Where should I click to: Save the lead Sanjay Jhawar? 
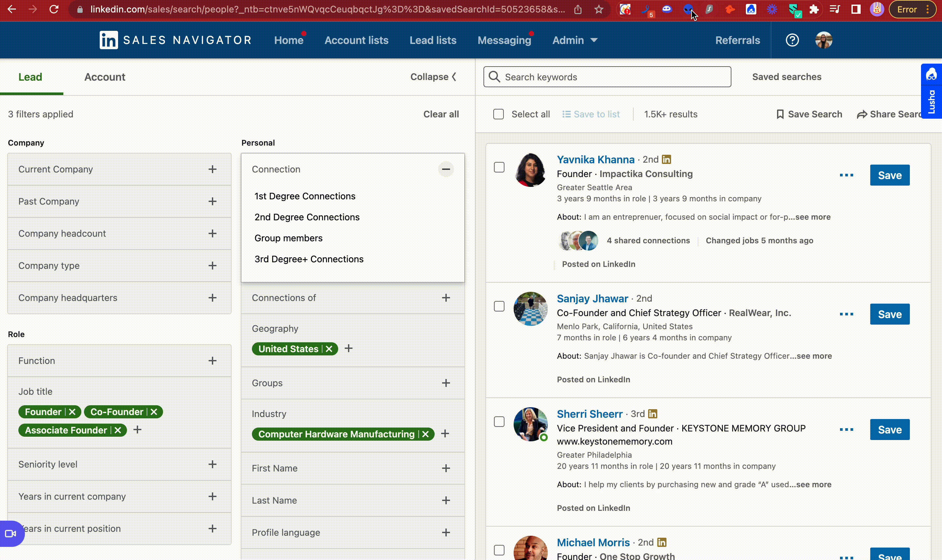click(x=890, y=314)
